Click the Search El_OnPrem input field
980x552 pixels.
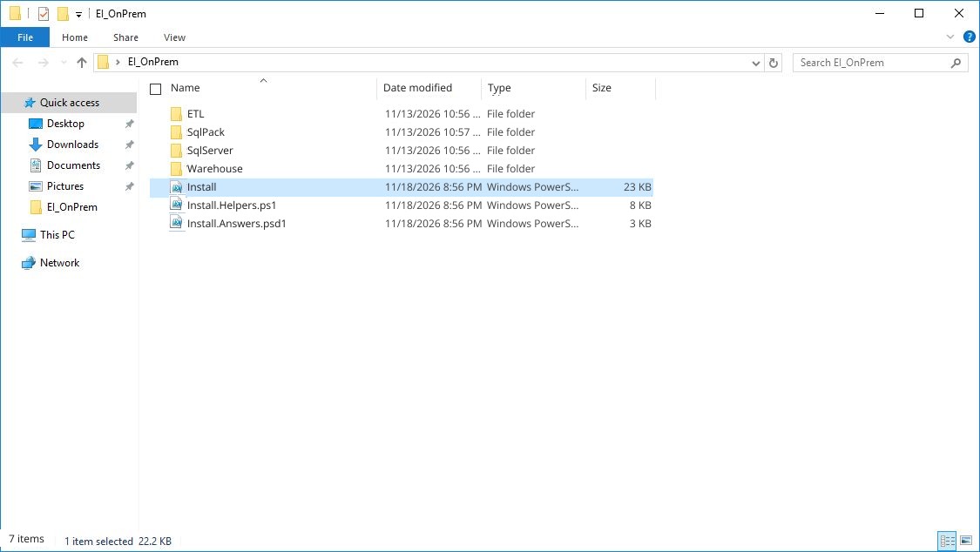[x=871, y=63]
